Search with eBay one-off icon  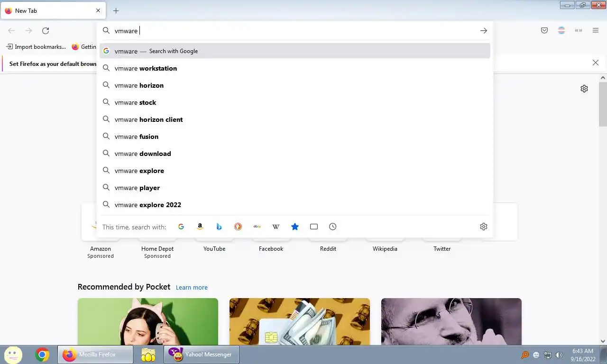257,227
